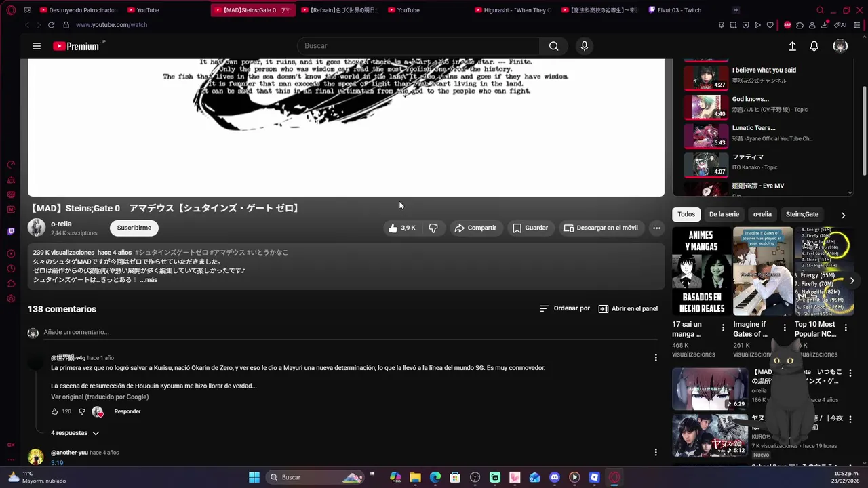This screenshot has height=488, width=868.
Task: Open the tab search magnifier in title bar
Action: (820, 10)
